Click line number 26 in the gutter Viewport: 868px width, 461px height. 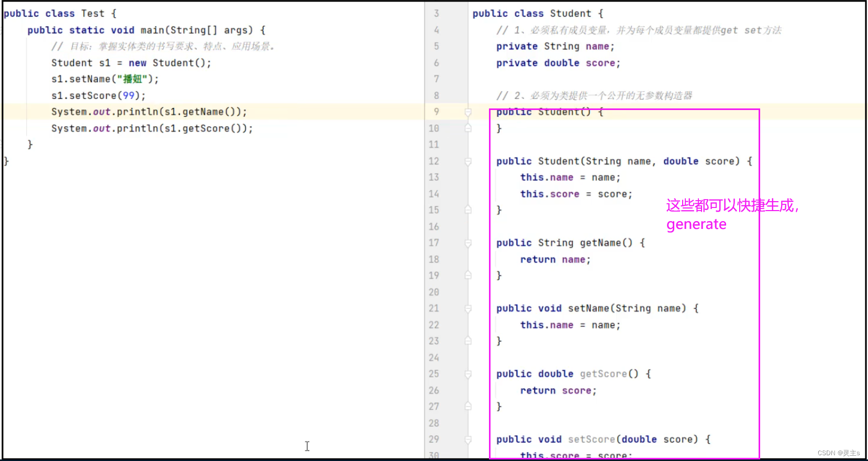[x=434, y=390]
